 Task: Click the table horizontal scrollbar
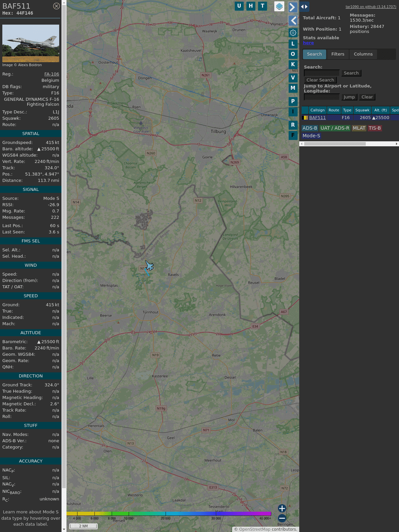(335, 144)
